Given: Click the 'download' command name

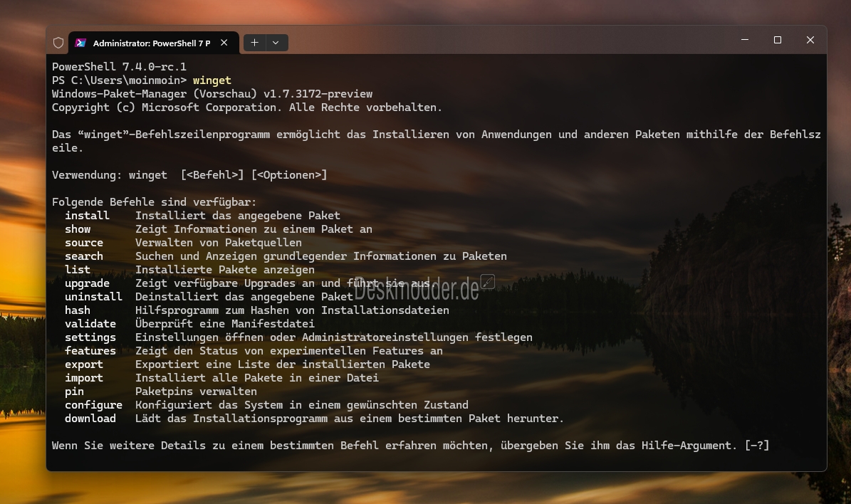Looking at the screenshot, I should tap(90, 419).
